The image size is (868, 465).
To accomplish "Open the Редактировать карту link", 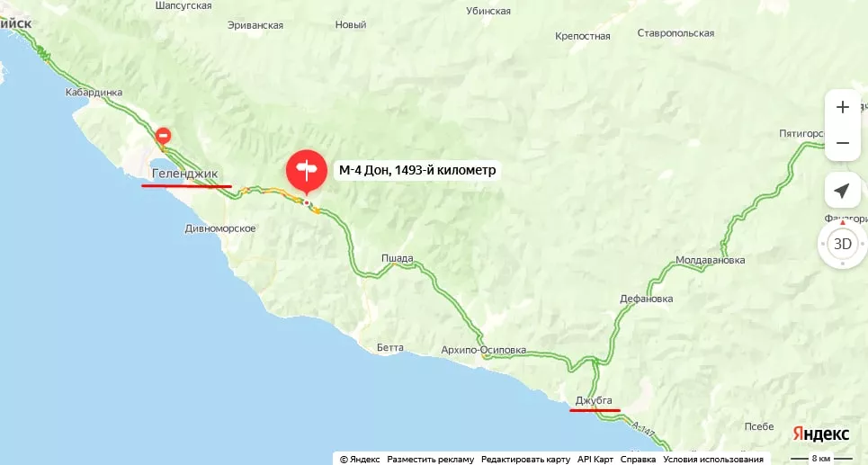I will 525,459.
